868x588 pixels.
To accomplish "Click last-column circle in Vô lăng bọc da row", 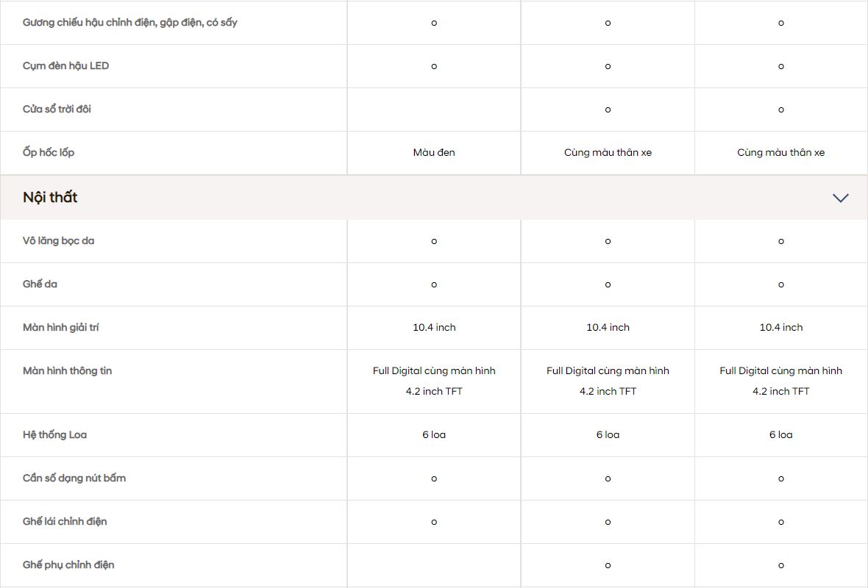I will [781, 241].
